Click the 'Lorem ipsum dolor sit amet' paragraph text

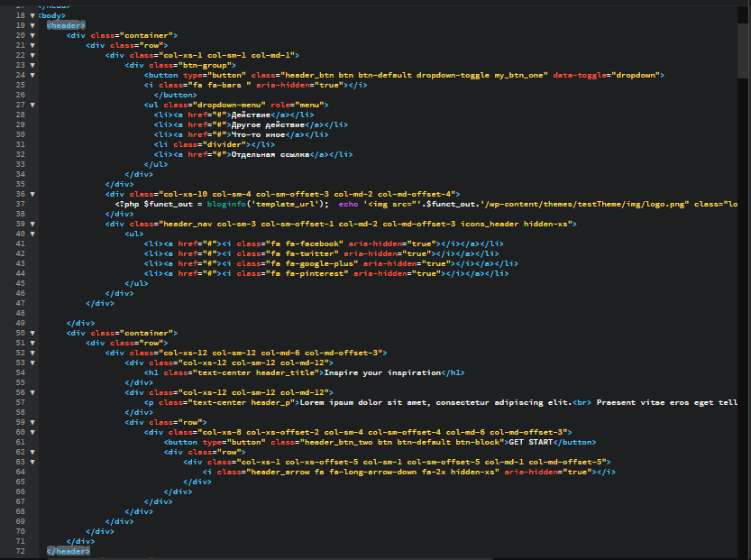[x=365, y=402]
